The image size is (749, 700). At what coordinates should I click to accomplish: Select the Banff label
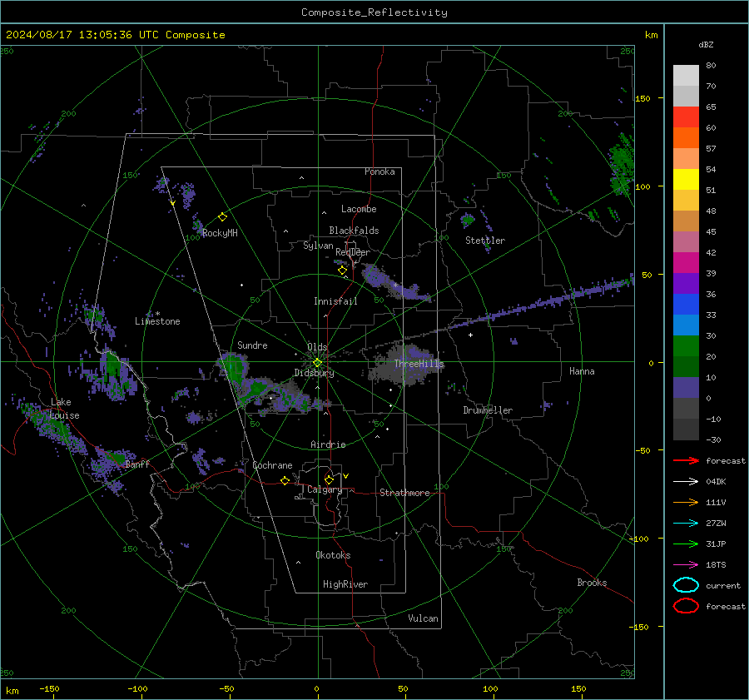pos(137,464)
